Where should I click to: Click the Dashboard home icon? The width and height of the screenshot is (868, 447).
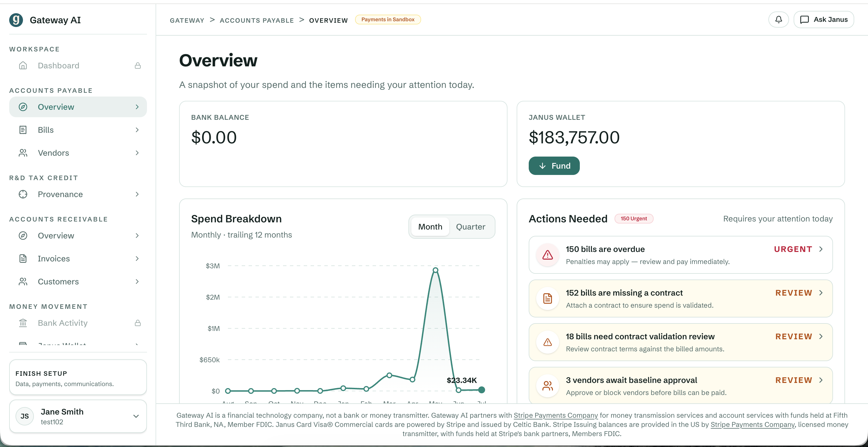(23, 65)
